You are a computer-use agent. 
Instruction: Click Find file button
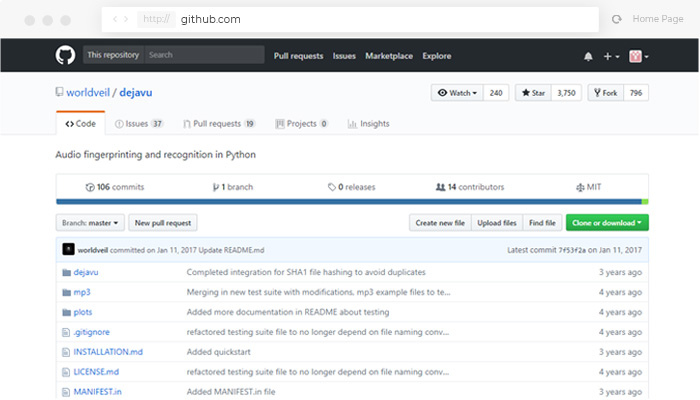[542, 223]
